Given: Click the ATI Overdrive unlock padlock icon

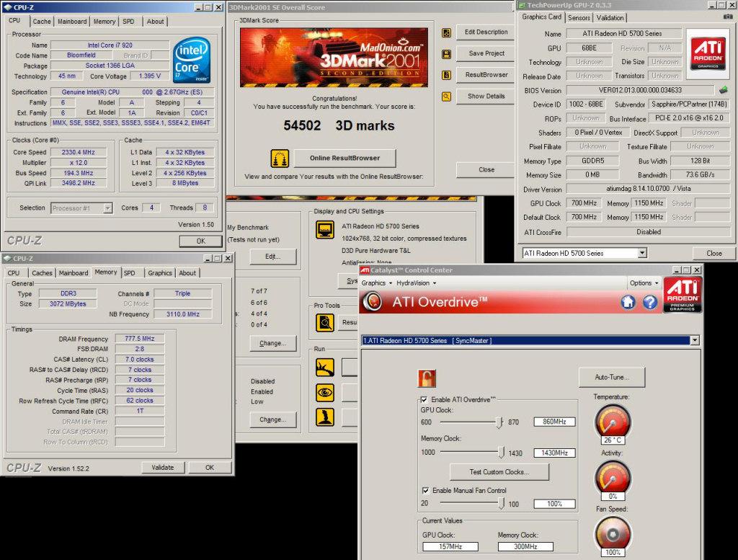Looking at the screenshot, I should (427, 378).
